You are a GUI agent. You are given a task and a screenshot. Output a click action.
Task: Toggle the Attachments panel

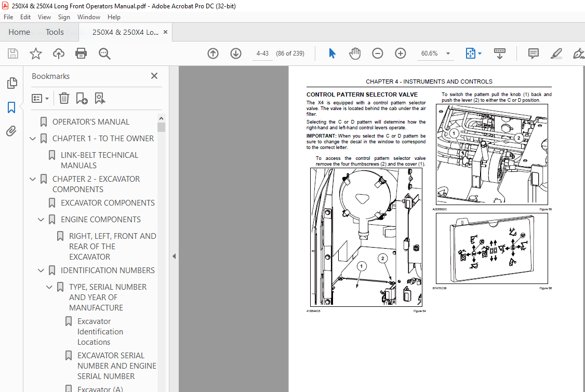pos(11,131)
